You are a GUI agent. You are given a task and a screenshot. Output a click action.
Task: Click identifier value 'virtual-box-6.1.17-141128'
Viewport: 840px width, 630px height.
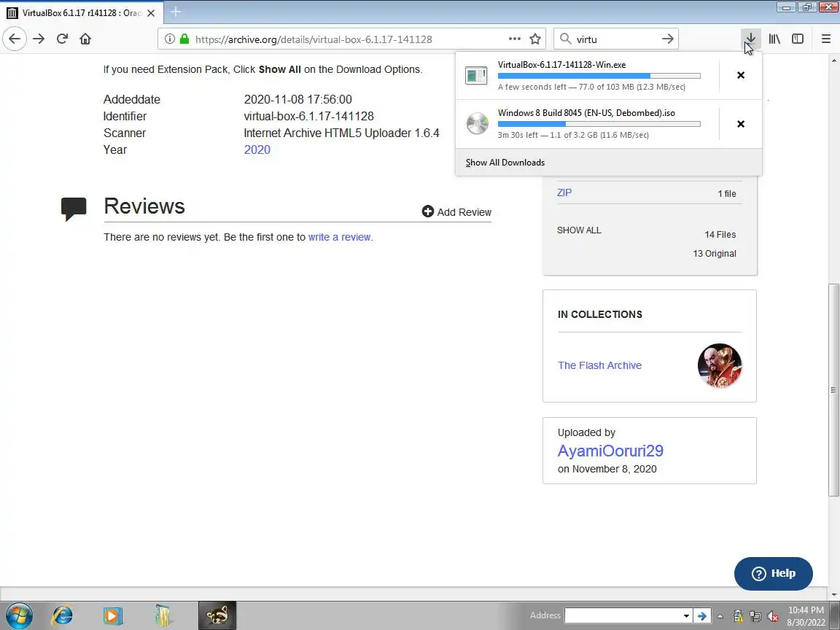tap(308, 116)
